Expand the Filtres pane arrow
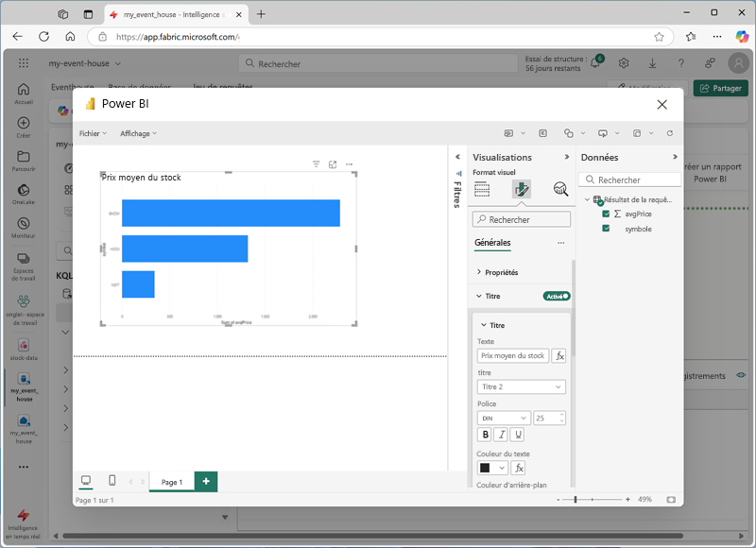The image size is (756, 548). 457,157
